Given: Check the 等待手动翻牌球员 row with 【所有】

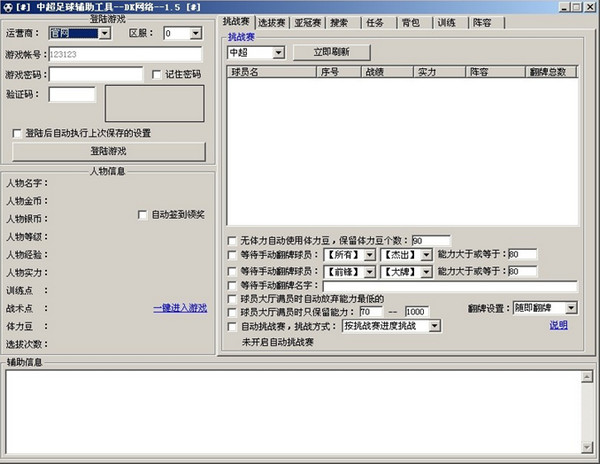Looking at the screenshot, I should coord(232,254).
